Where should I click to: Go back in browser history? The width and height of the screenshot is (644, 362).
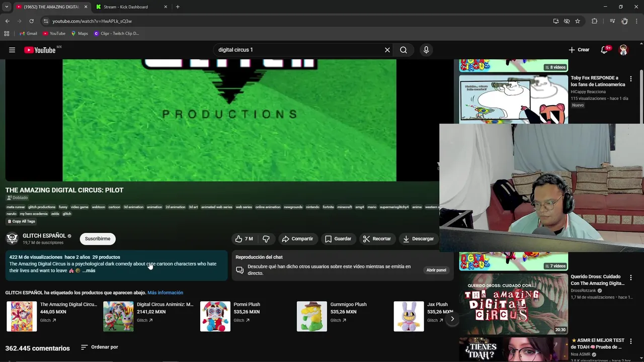[8, 21]
